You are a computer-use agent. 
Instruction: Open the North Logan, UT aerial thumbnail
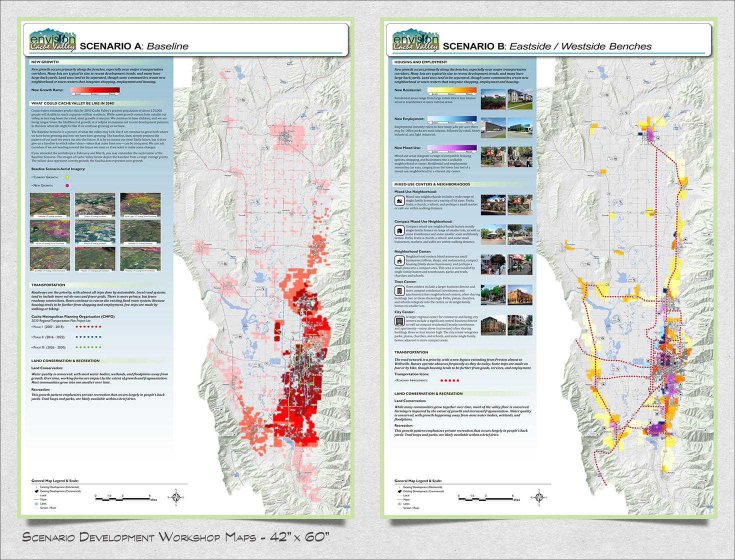(x=140, y=205)
